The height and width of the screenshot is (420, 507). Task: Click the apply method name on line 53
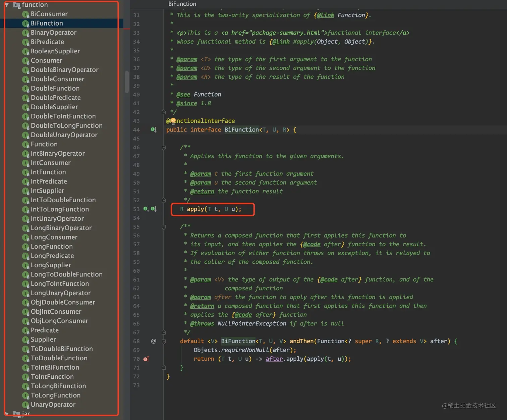coord(195,209)
